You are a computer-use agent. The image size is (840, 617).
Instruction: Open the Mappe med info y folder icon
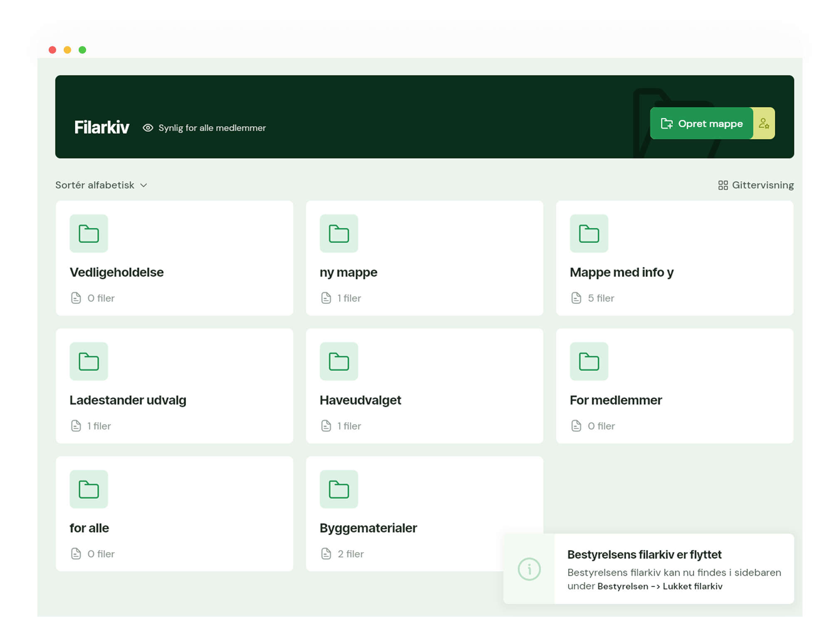[x=589, y=233]
